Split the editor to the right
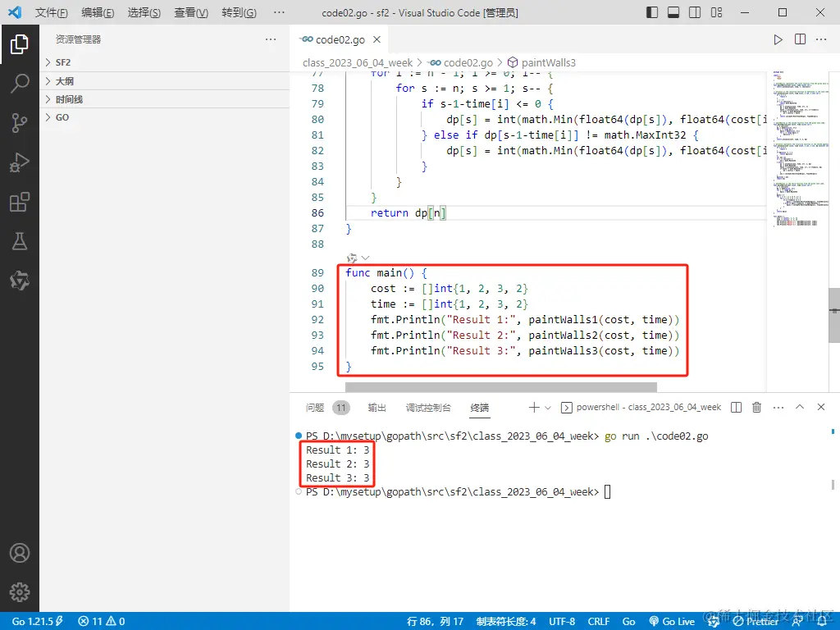840x630 pixels. point(800,39)
